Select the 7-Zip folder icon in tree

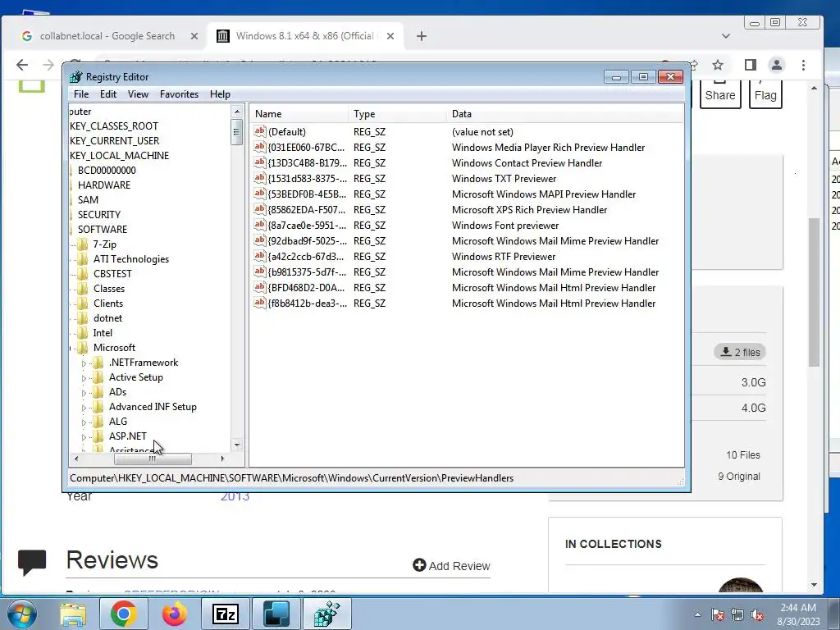(x=83, y=244)
